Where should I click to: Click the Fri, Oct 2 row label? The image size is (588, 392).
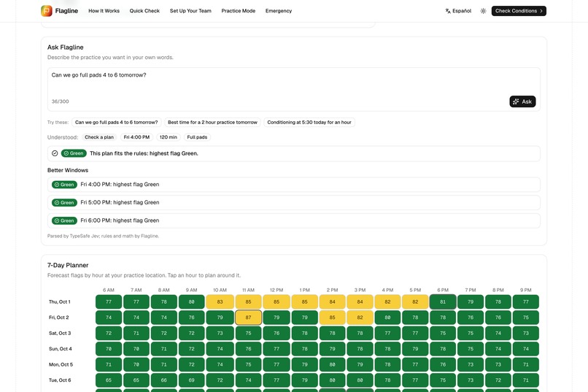click(x=59, y=318)
